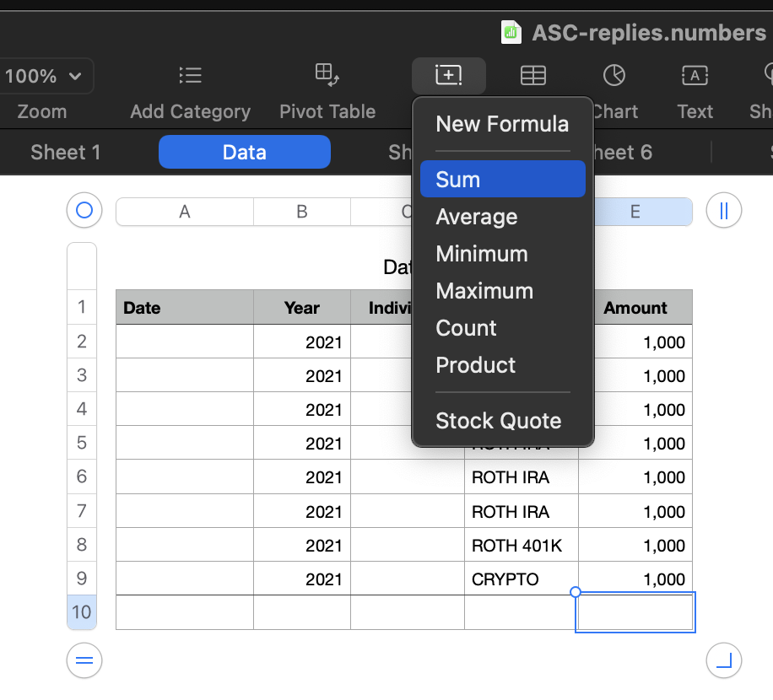
Task: Click the add-column handle right of column E
Action: point(723,211)
